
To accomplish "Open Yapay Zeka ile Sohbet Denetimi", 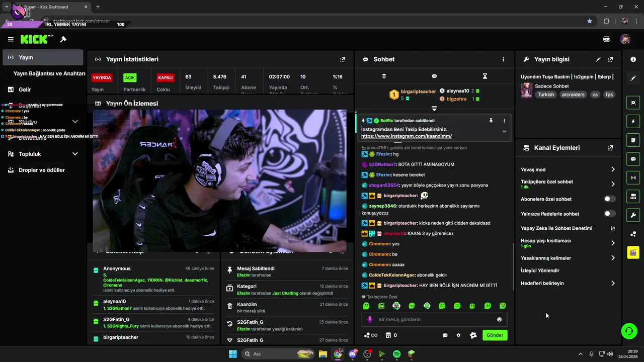I will pos(568,228).
